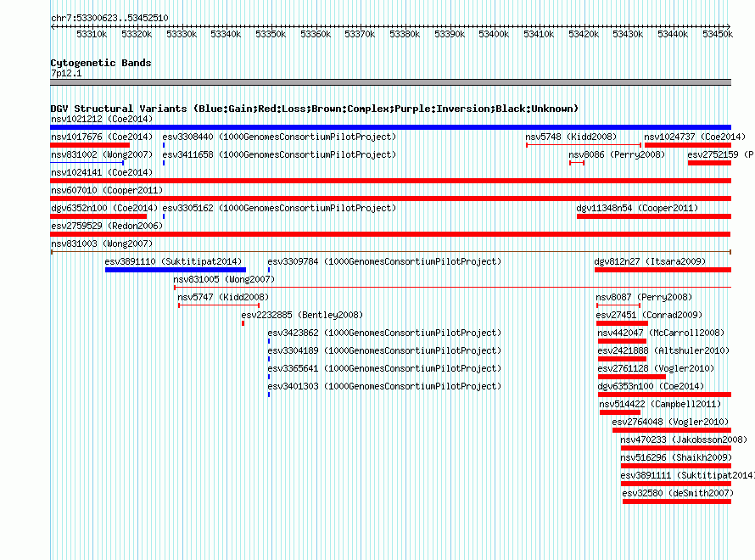The width and height of the screenshot is (755, 560).
Task: Open nsv1024141 (Coe2014) variant
Action: click(x=102, y=172)
